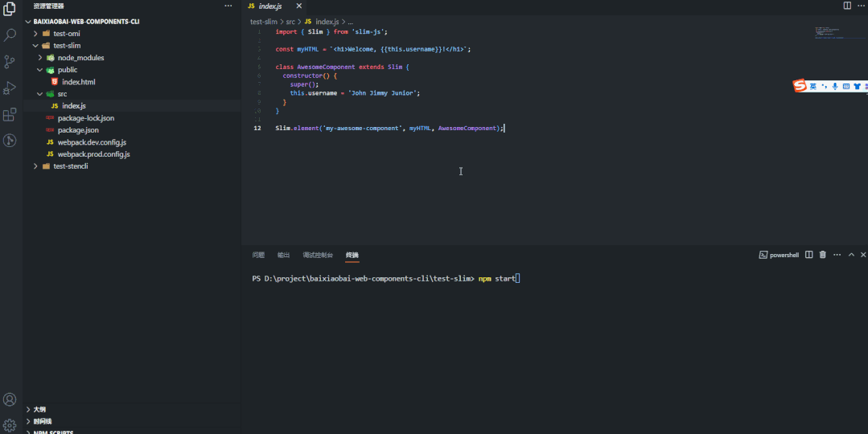Open the Manage gear icon
This screenshot has width=868, height=434.
click(x=10, y=425)
